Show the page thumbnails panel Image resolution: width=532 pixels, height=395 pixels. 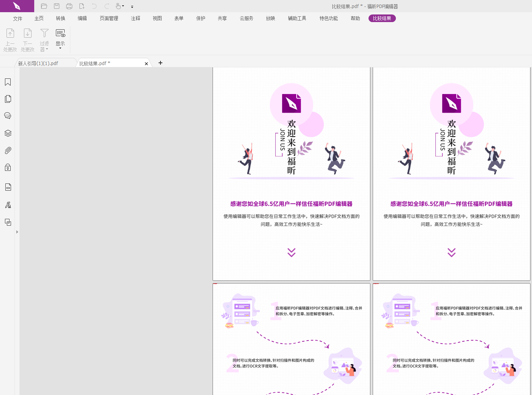point(8,99)
